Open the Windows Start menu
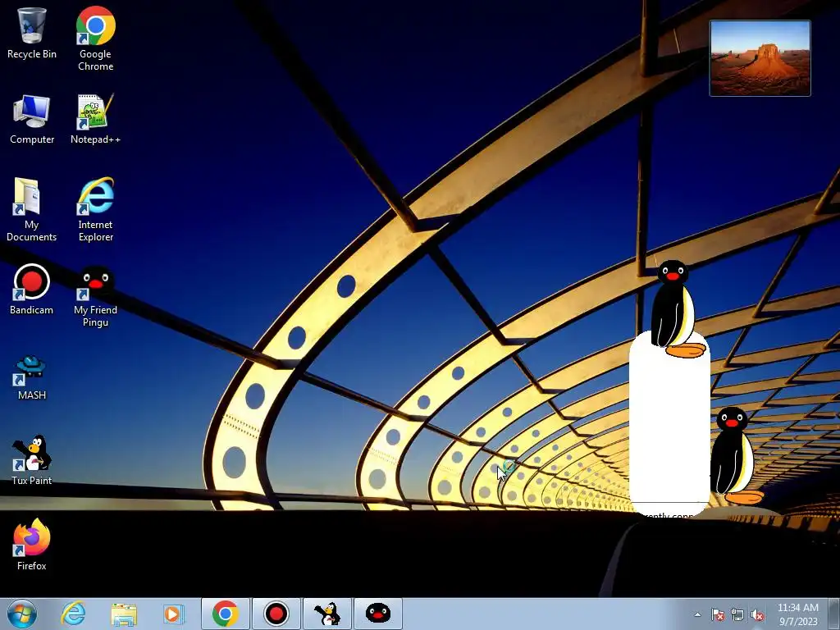This screenshot has height=630, width=840. 22,614
